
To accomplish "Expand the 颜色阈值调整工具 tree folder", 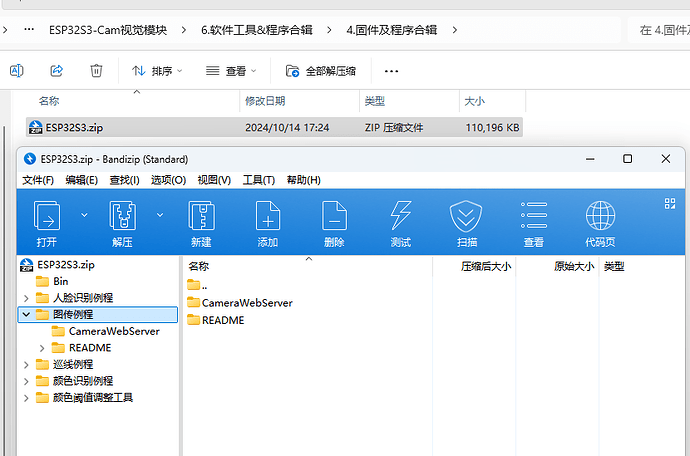I will coord(26,398).
